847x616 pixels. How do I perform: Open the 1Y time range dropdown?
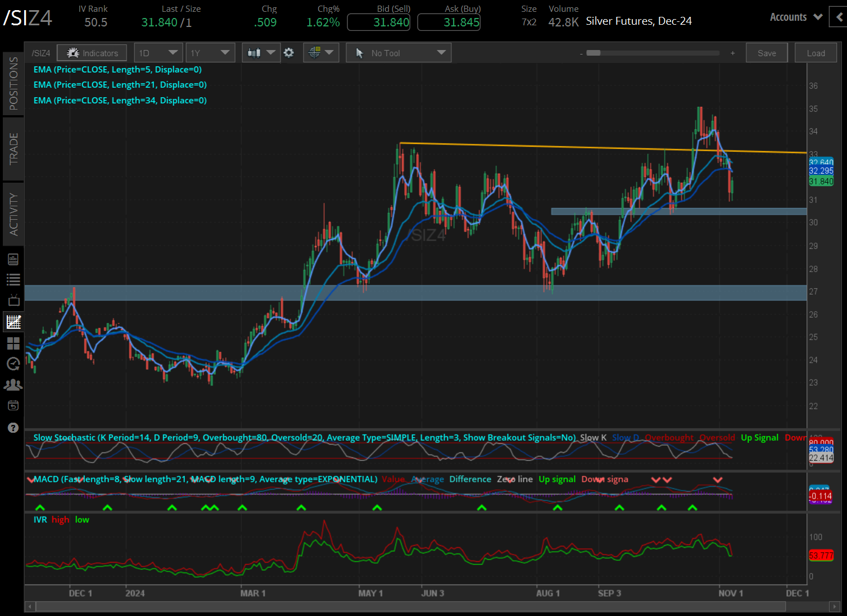point(210,53)
